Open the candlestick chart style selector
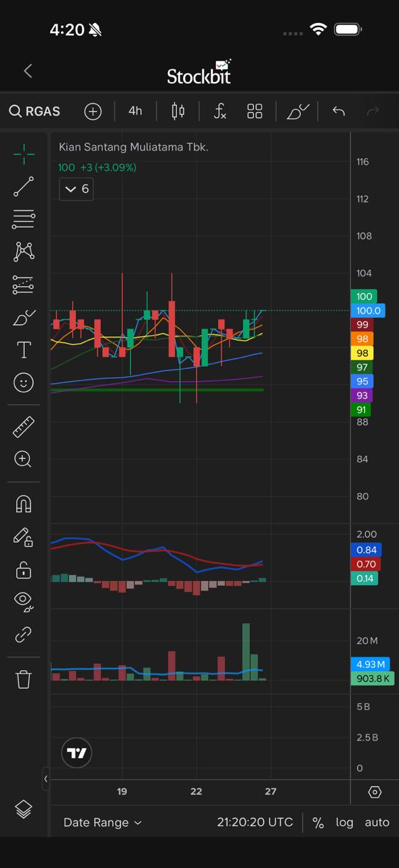 178,111
